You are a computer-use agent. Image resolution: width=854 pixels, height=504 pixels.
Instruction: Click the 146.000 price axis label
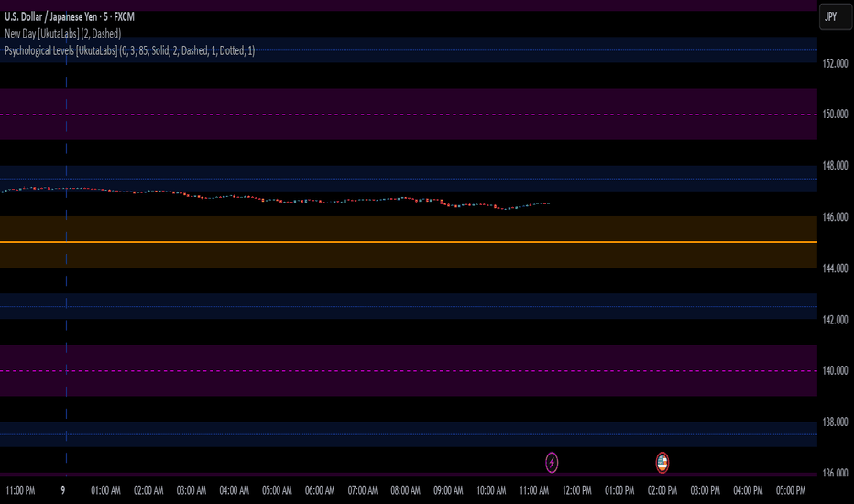[x=835, y=217]
